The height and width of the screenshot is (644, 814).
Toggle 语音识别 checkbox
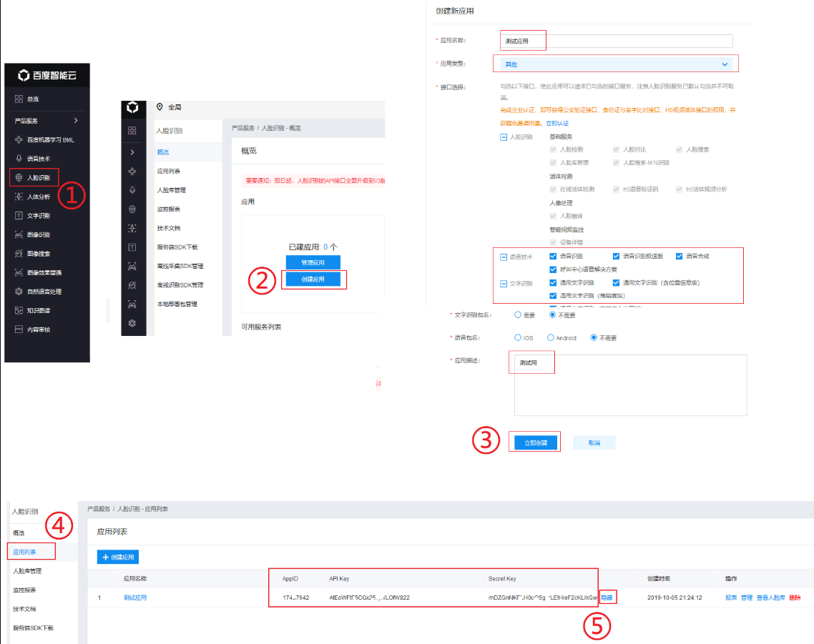pyautogui.click(x=553, y=256)
